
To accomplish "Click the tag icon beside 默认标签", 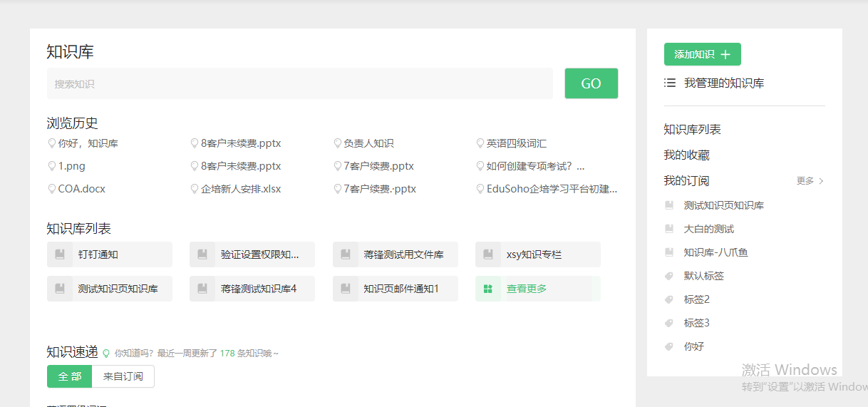I will [669, 276].
